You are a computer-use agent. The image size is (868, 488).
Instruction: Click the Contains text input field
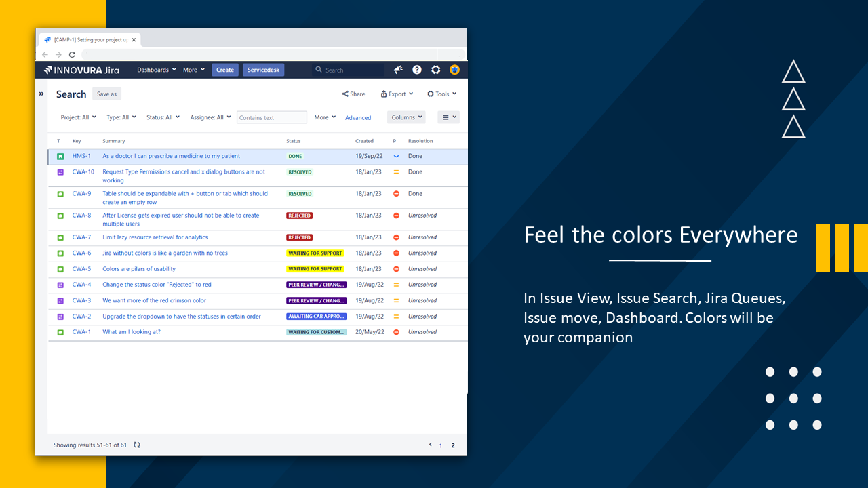tap(272, 117)
